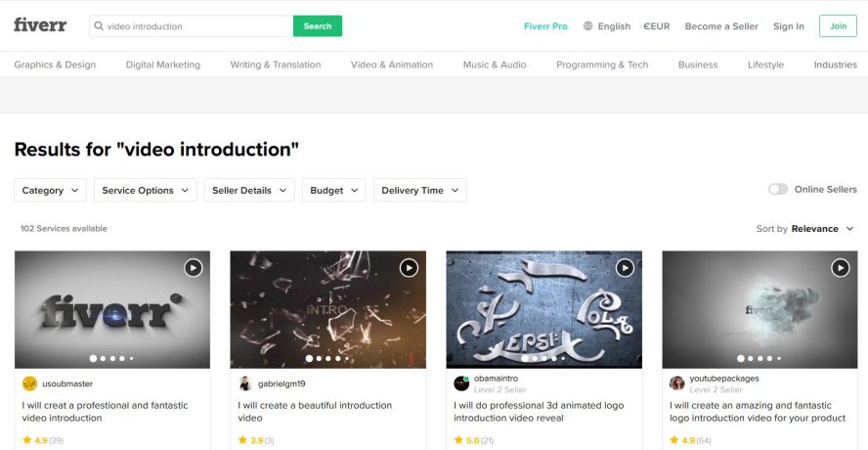
Task: Expand the Seller Details filter
Action: 249,190
